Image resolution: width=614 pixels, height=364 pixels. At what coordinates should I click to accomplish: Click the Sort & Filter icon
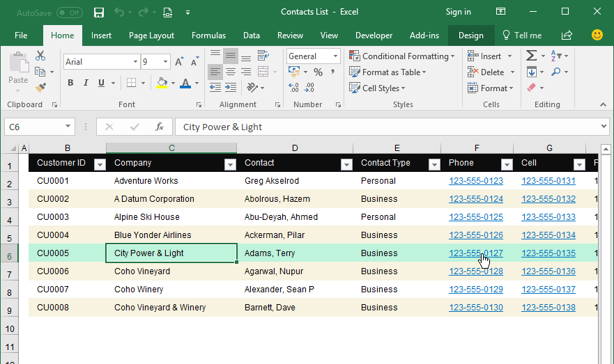point(556,56)
